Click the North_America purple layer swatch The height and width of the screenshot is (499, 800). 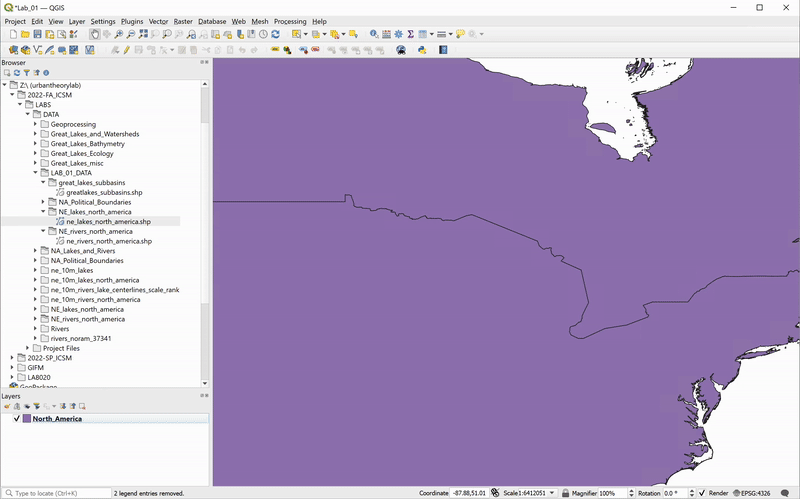[x=26, y=419]
